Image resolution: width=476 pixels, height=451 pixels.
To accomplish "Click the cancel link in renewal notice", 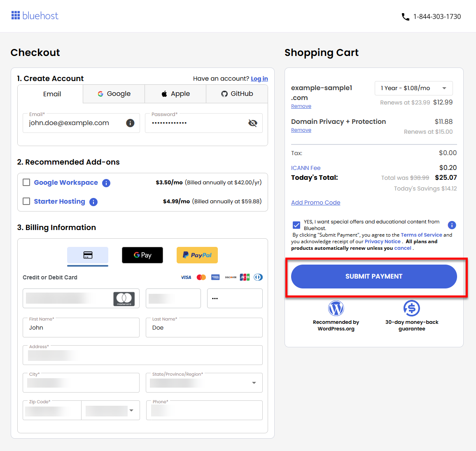I will (x=403, y=248).
